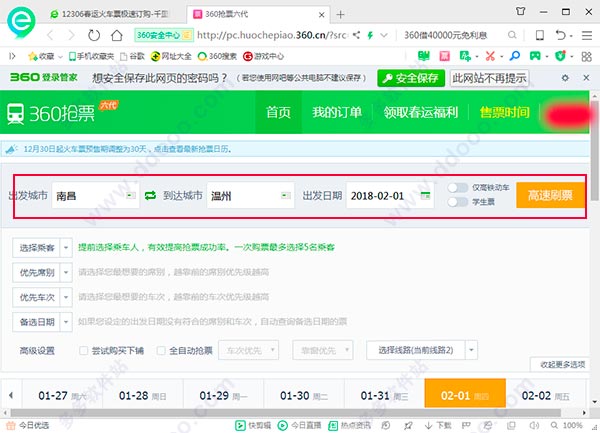The width and height of the screenshot is (600, 433).
Task: Expand the 选择乘客 dropdown arrow
Action: click(66, 248)
